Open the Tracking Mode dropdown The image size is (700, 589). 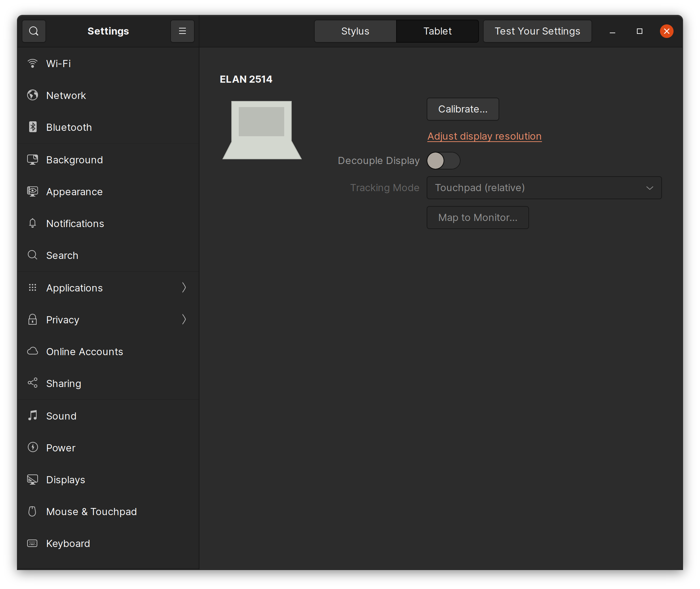(x=544, y=188)
